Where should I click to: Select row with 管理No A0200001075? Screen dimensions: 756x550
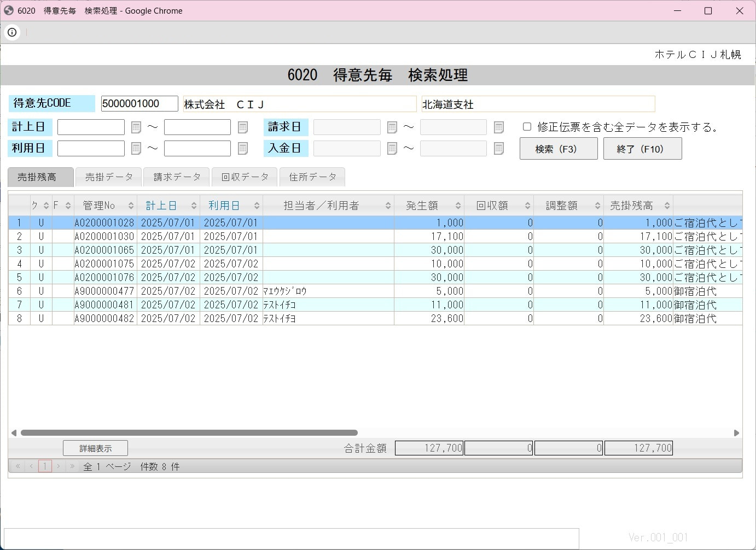click(375, 264)
